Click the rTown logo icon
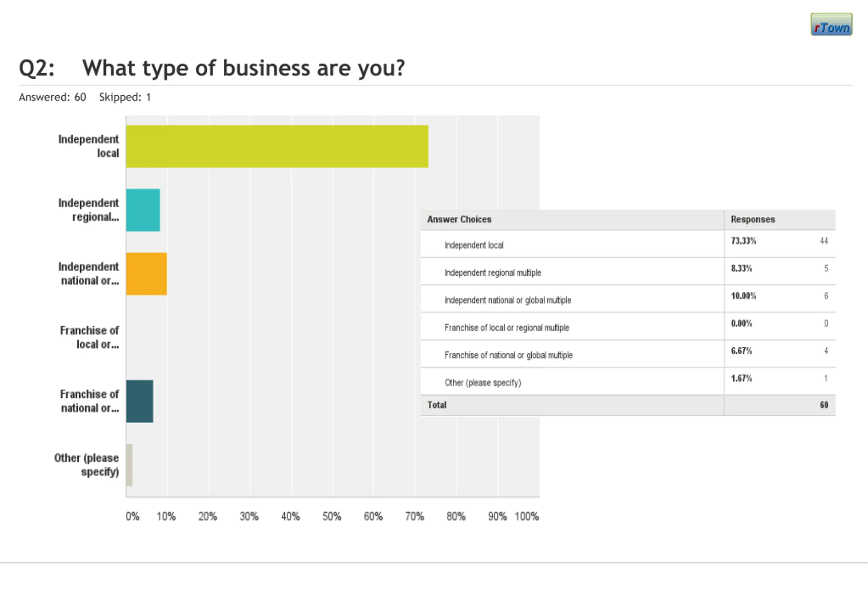The image size is (868, 601). (831, 24)
